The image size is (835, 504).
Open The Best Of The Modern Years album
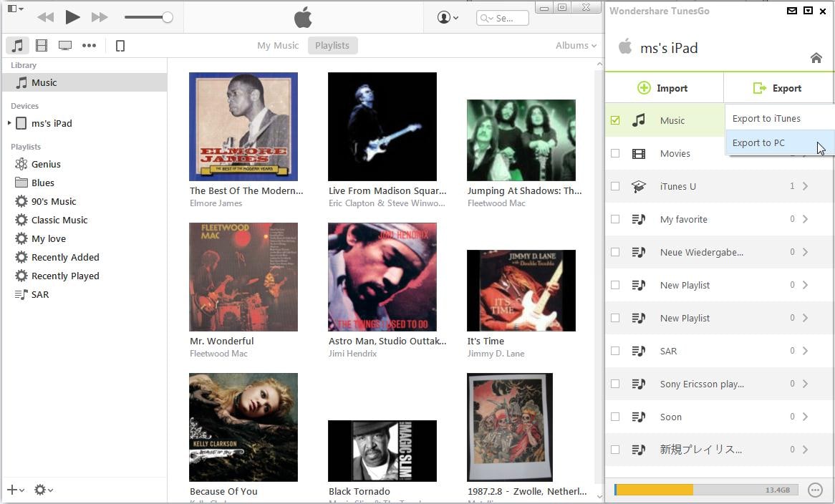(x=243, y=127)
